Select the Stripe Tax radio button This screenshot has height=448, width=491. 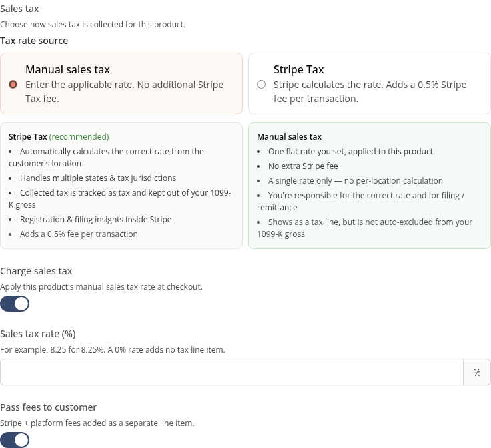[261, 85]
